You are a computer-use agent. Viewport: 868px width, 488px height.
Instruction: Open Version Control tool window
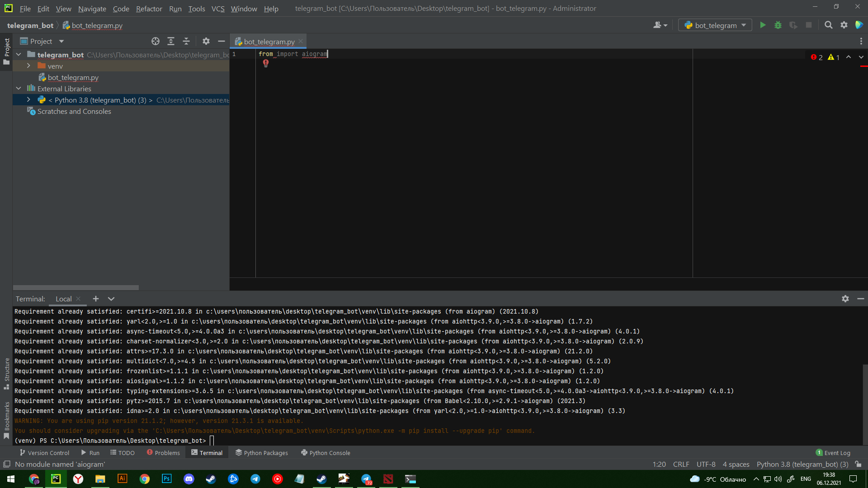[44, 453]
